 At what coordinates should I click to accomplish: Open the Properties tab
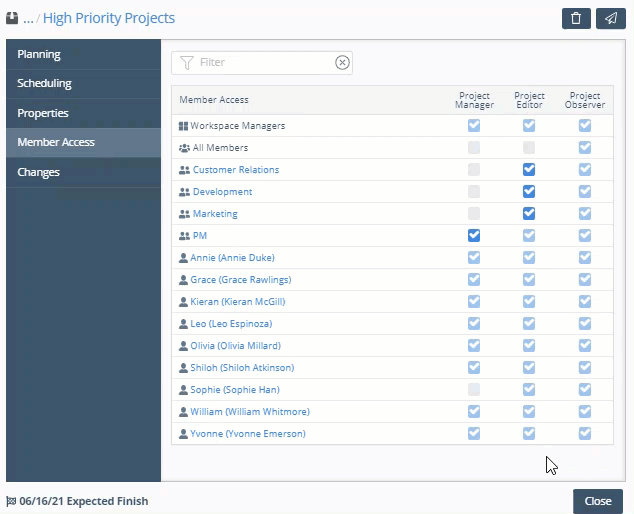pos(43,113)
